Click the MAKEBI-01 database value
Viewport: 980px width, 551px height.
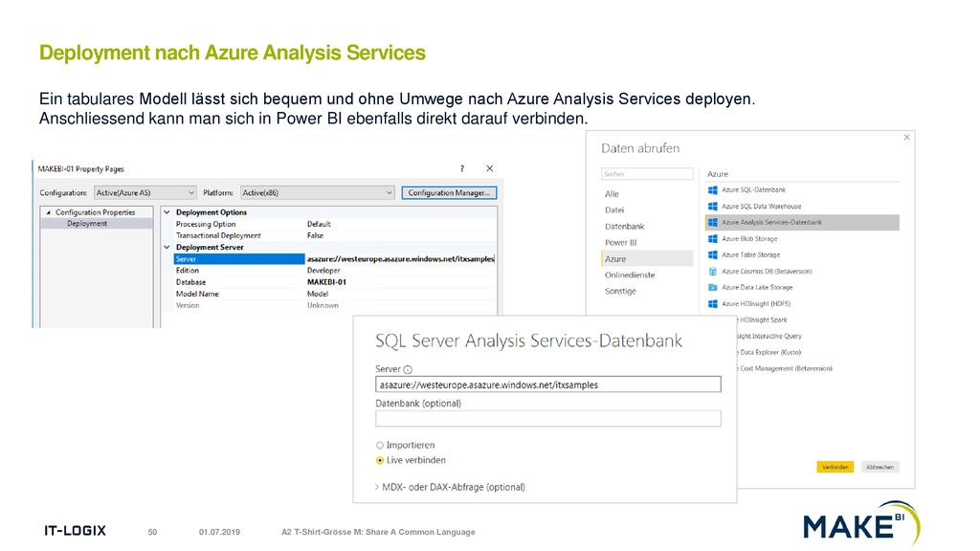[x=326, y=282]
